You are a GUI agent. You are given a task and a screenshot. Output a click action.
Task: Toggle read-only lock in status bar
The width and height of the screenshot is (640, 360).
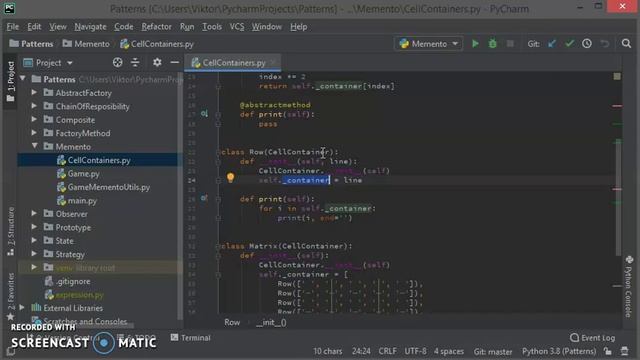(608, 351)
